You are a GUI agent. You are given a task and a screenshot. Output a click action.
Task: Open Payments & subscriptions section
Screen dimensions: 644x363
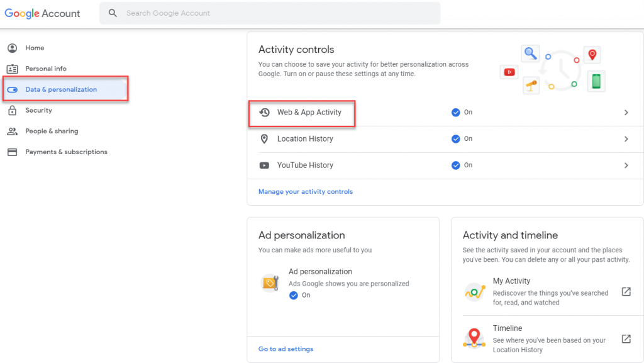66,152
